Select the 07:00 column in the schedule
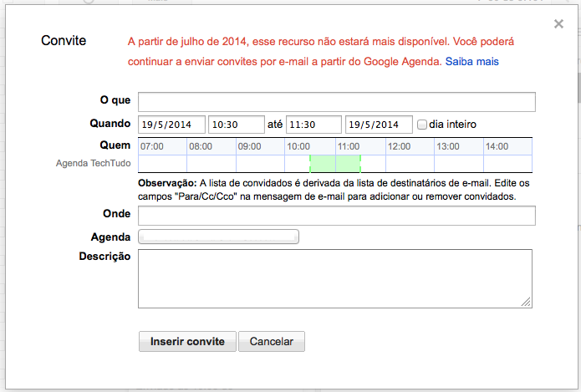Viewport: 581px width, 392px height. tap(162, 146)
